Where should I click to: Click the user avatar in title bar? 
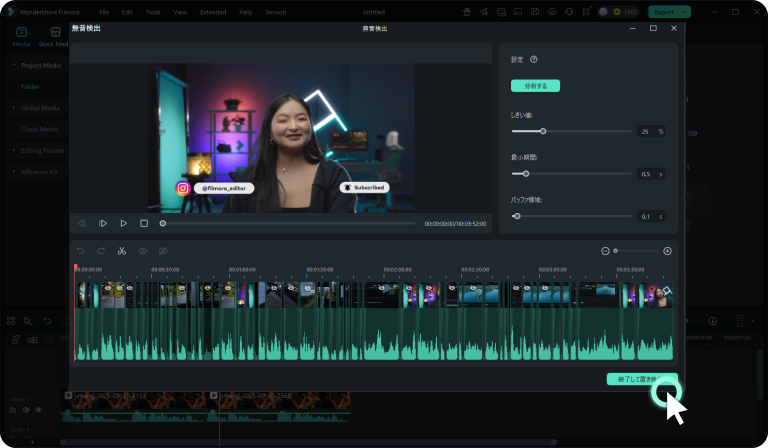(603, 12)
